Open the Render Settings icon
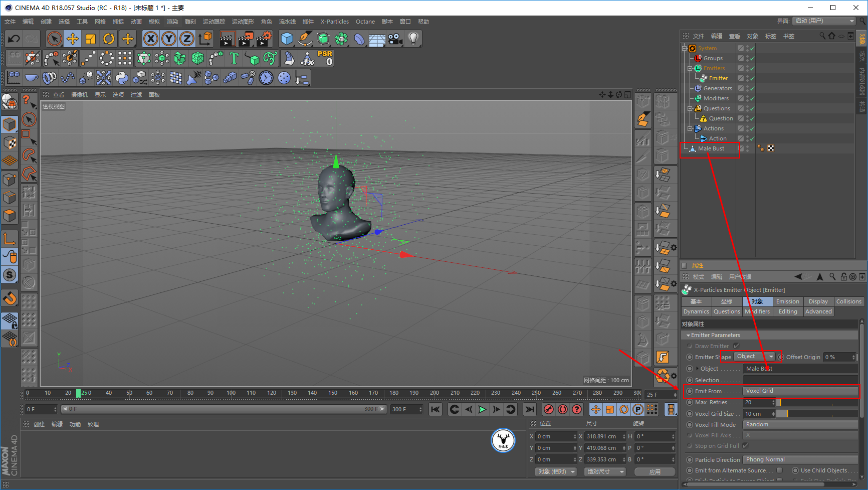868x490 pixels. click(x=264, y=39)
